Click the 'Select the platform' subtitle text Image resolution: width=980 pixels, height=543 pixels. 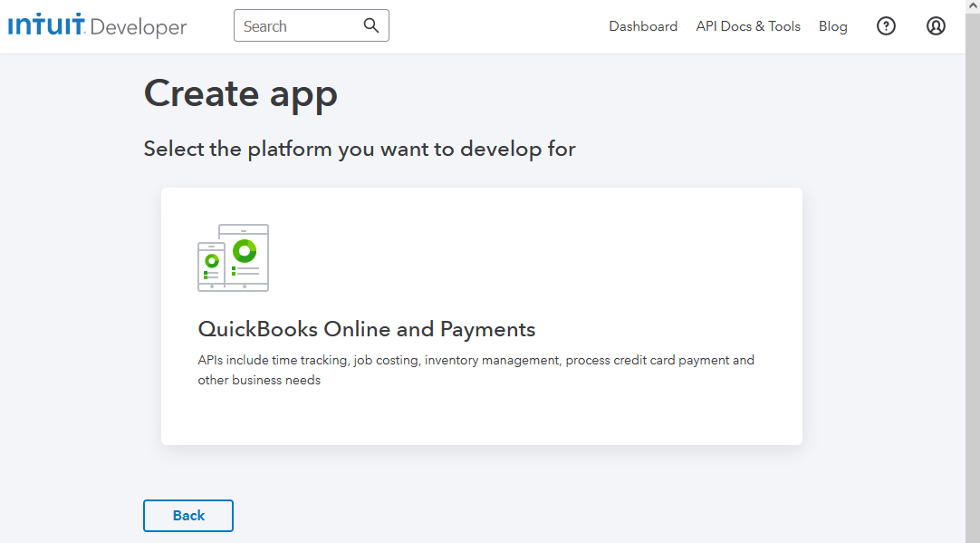click(x=360, y=149)
